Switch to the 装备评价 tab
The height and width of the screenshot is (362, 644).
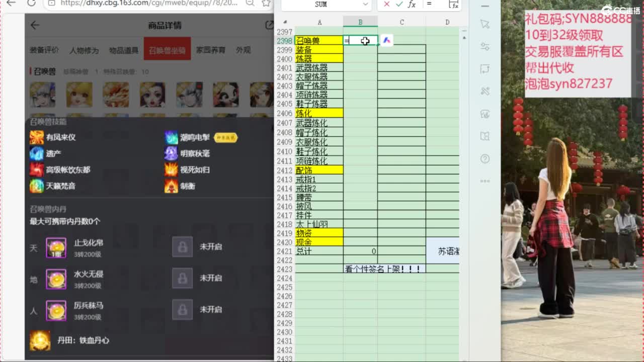(x=44, y=50)
